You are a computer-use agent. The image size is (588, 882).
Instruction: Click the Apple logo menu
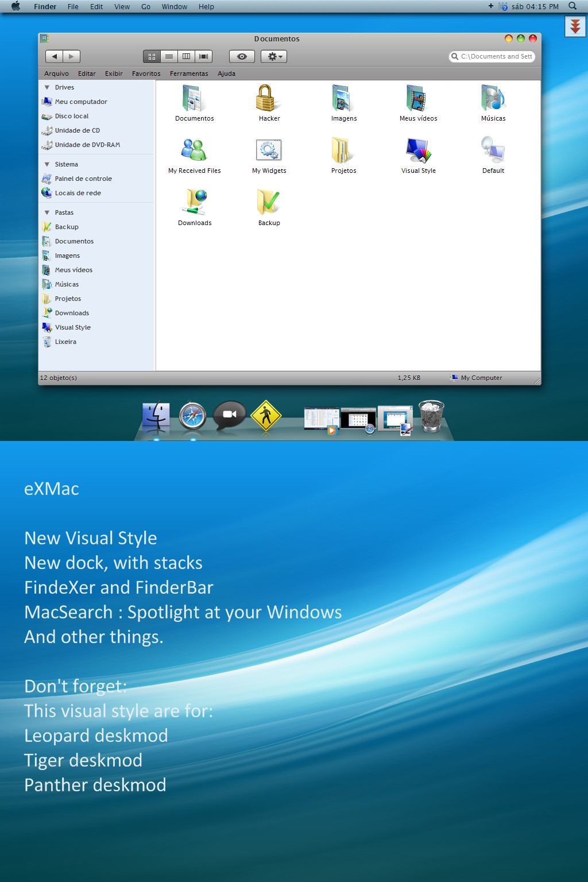[16, 6]
